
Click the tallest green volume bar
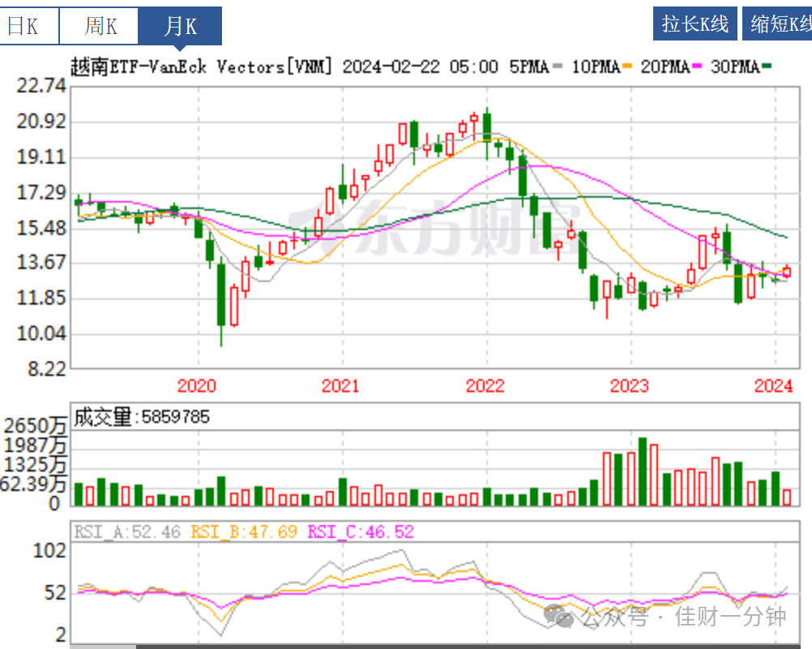(x=643, y=472)
